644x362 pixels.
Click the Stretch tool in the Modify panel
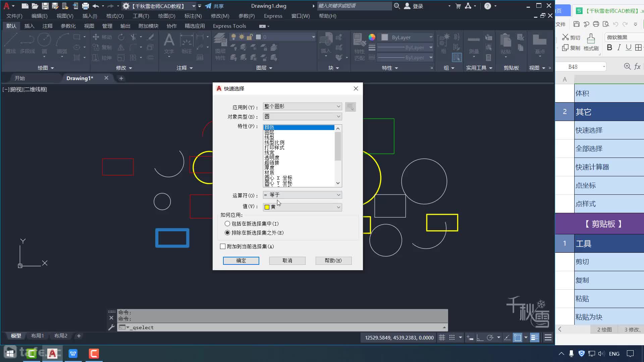click(x=103, y=58)
